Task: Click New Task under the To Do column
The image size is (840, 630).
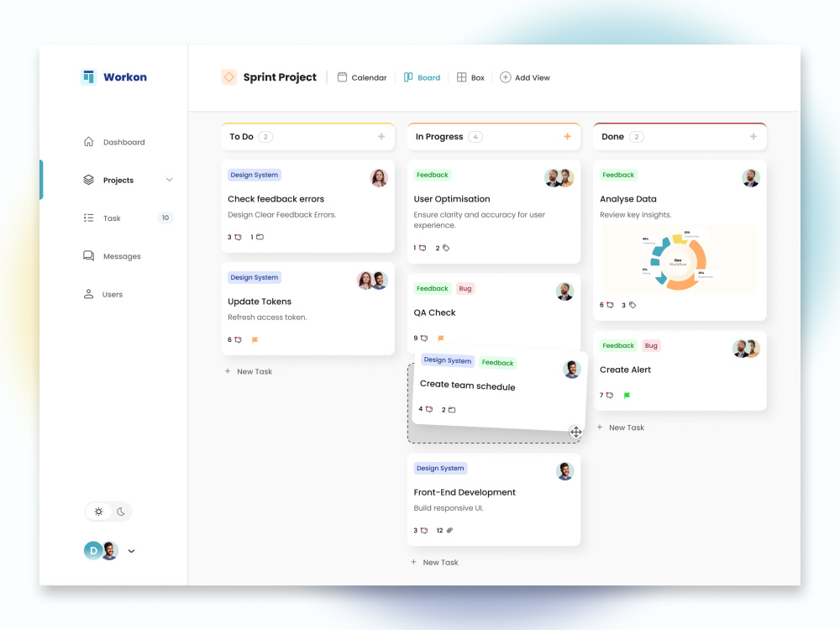Action: pos(249,370)
